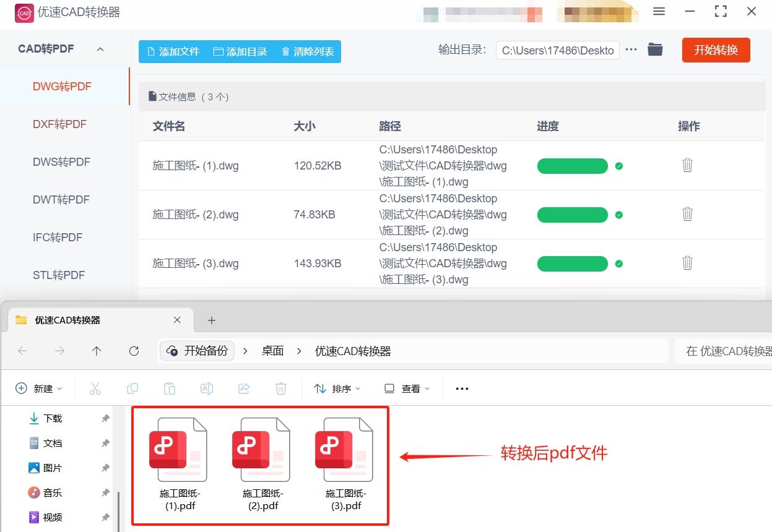Image resolution: width=772 pixels, height=532 pixels.
Task: Open the app's hamburger menu
Action: (x=659, y=11)
